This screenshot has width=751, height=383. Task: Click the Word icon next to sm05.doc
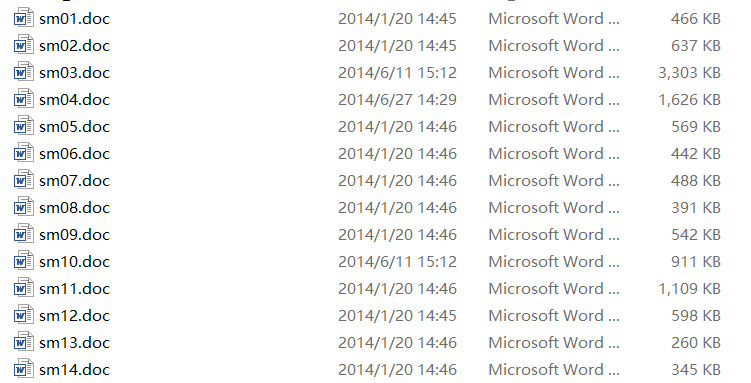[x=23, y=126]
